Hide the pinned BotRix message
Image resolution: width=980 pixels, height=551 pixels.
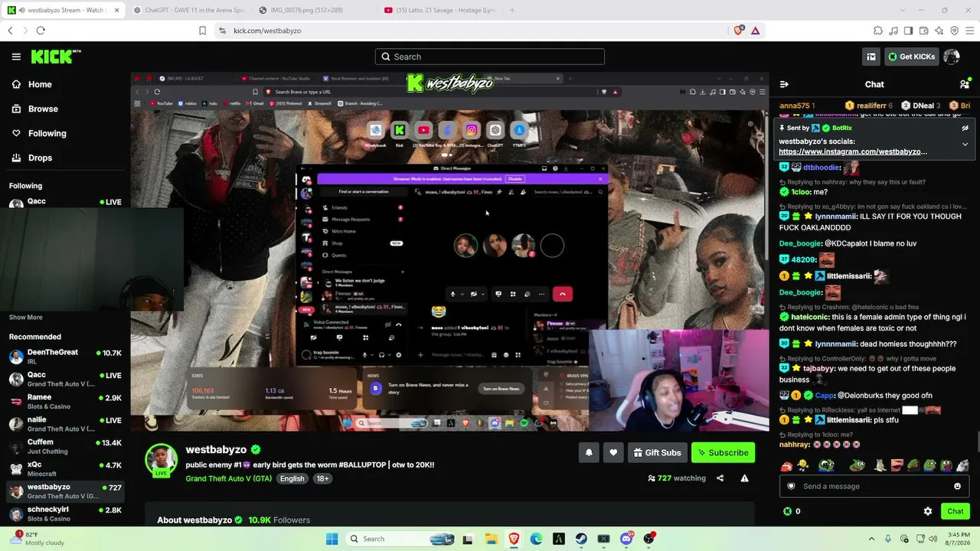965,128
